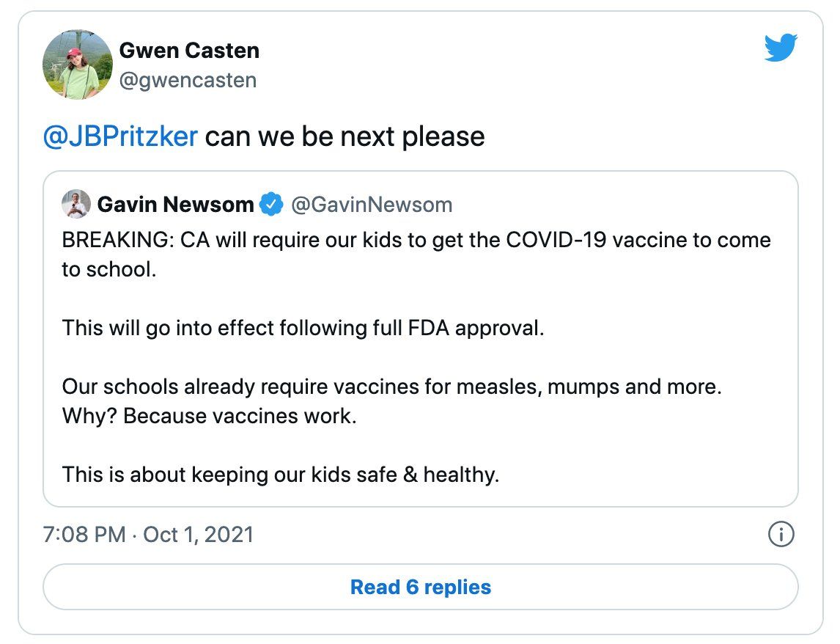
Task: Click the measles, mumps sentence in quote
Action: [392, 387]
